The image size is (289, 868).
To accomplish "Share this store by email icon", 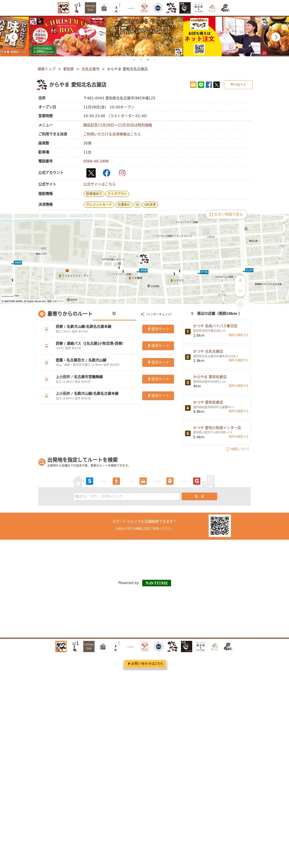I will tap(193, 85).
